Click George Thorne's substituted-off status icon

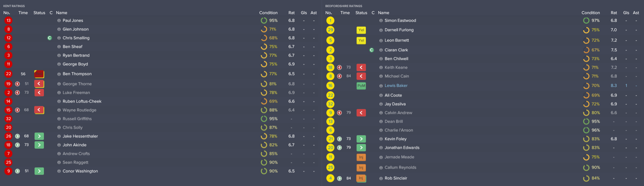click(39, 84)
